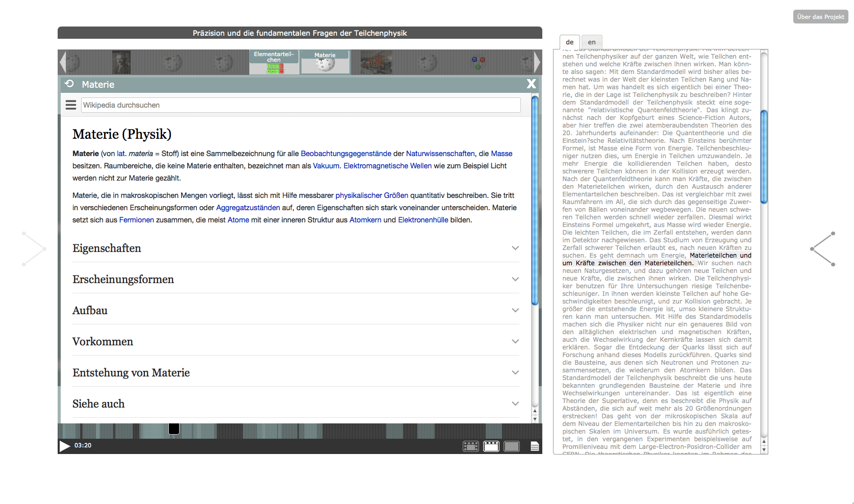Follow the Naturwissenschaften link
The image size is (854, 504).
pyautogui.click(x=440, y=154)
